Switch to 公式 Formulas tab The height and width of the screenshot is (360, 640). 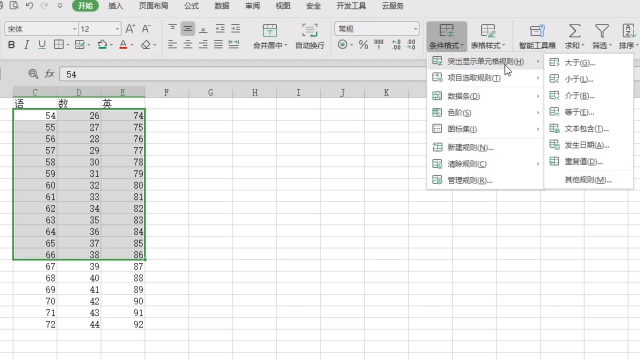[191, 6]
